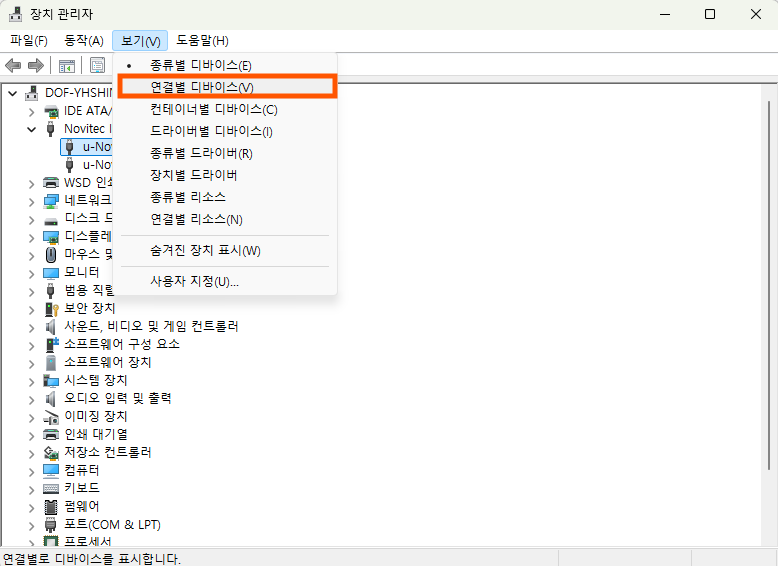Viewport: 778px width, 566px height.
Task: Collapse the DOF-YHSHIN root computer node
Action: [13, 93]
